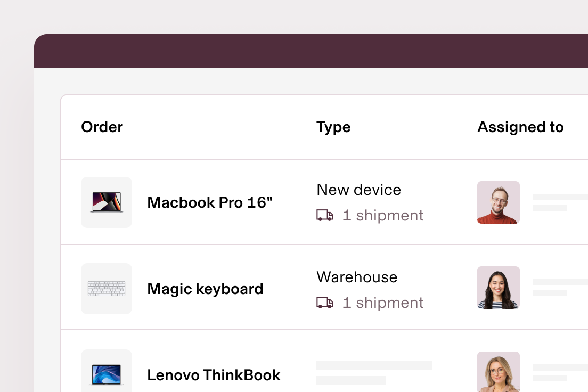The image size is (588, 392).
Task: Open the man in red turtleneck avatar
Action: 499,202
